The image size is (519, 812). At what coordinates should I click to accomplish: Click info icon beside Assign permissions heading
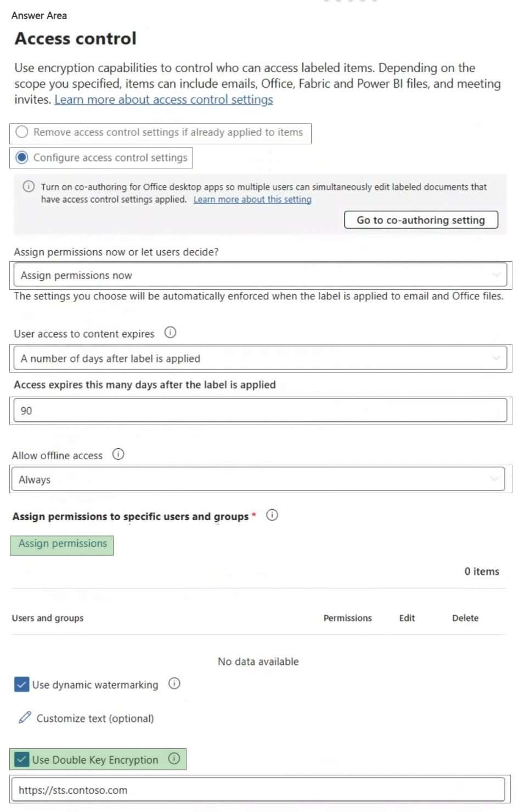tap(272, 515)
